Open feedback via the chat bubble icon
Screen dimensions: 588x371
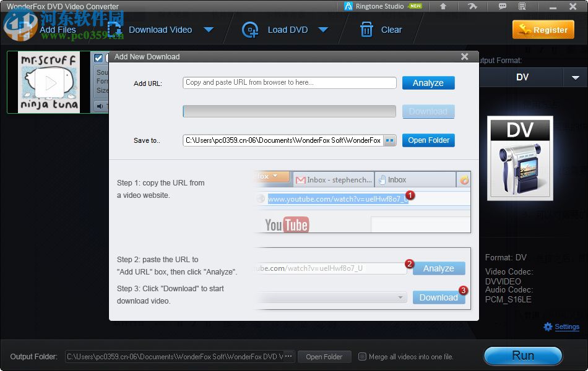[x=503, y=6]
